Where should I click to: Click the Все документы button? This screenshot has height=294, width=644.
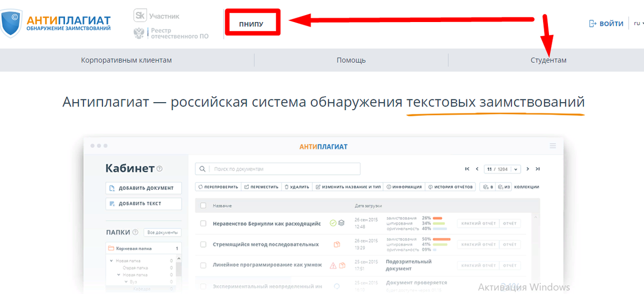pyautogui.click(x=163, y=233)
